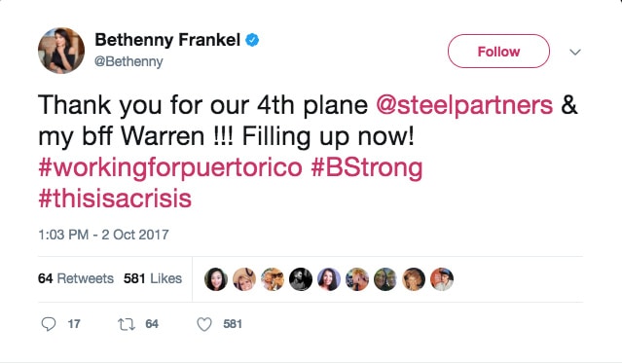Open the Bethenny Frankel display name
The image size is (622, 364).
167,40
